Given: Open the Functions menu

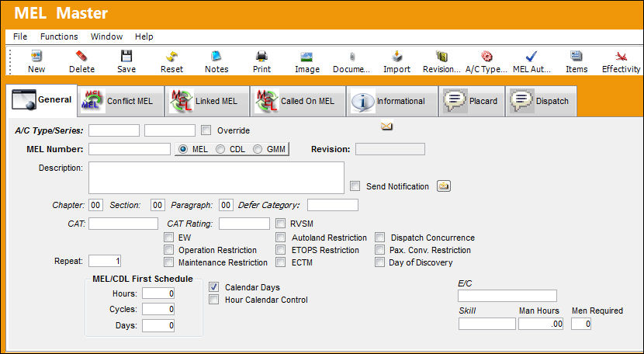Looking at the screenshot, I should [59, 36].
